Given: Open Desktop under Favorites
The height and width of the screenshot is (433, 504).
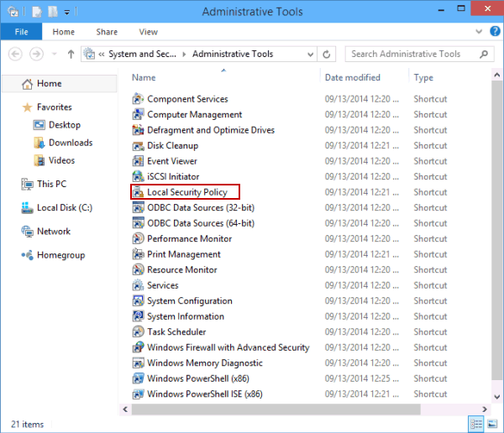Looking at the screenshot, I should click(65, 125).
